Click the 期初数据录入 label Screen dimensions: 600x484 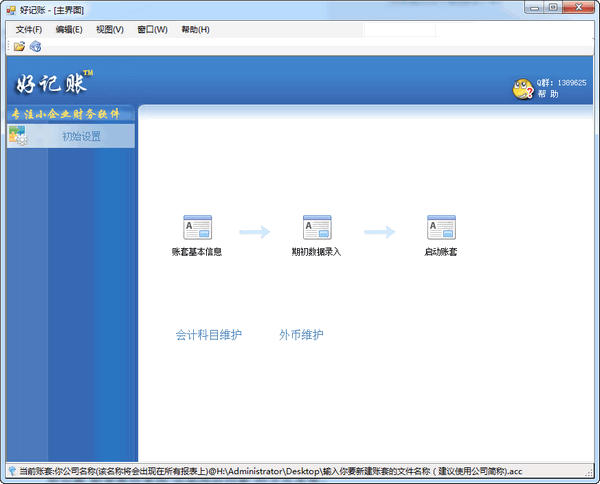tap(316, 252)
